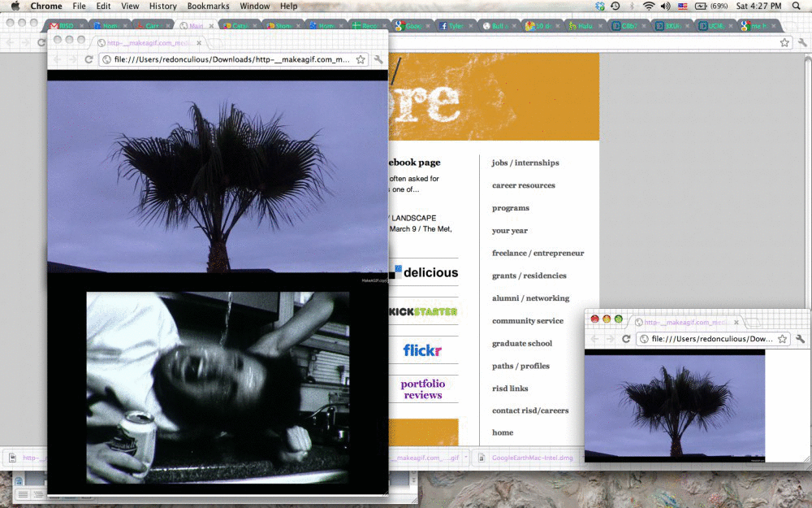Click the star icon in the small window

pos(782,339)
